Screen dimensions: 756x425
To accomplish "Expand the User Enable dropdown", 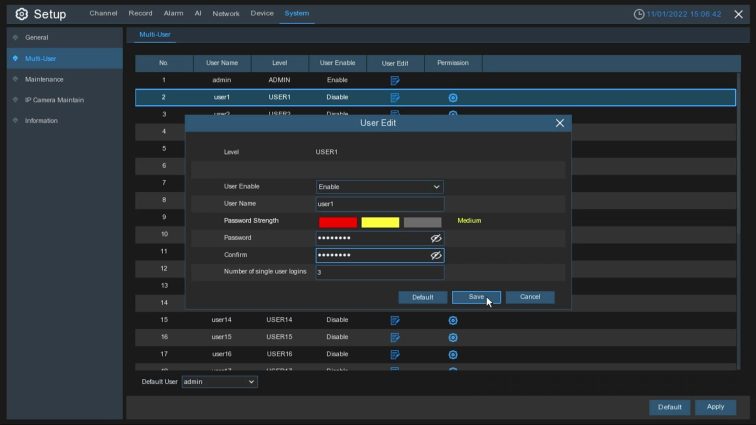I will [379, 187].
